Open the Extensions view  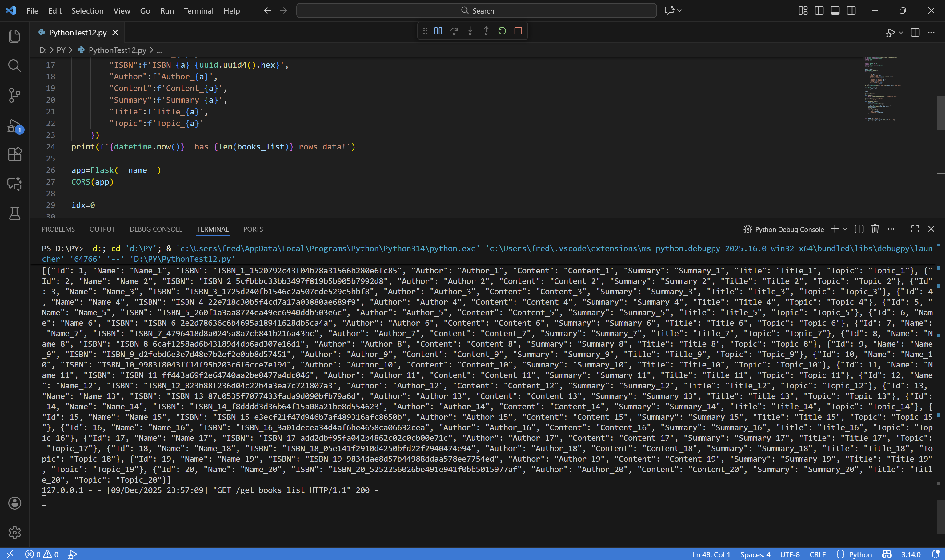(x=14, y=154)
